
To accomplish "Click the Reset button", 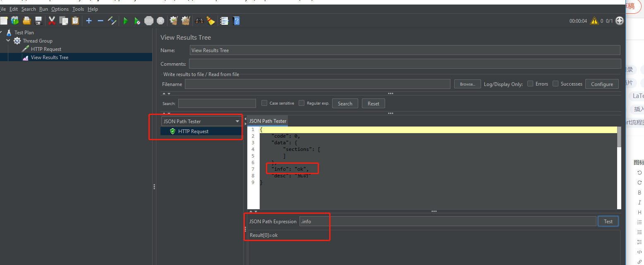I will click(373, 103).
